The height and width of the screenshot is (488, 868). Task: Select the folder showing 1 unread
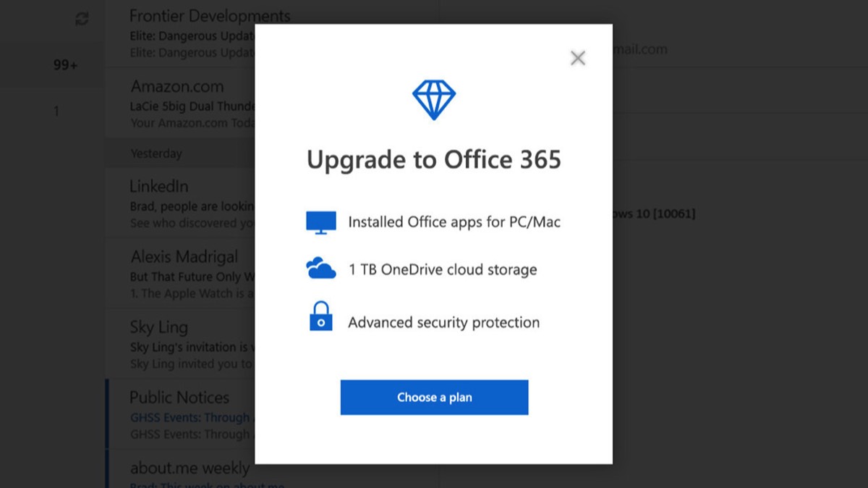56,112
